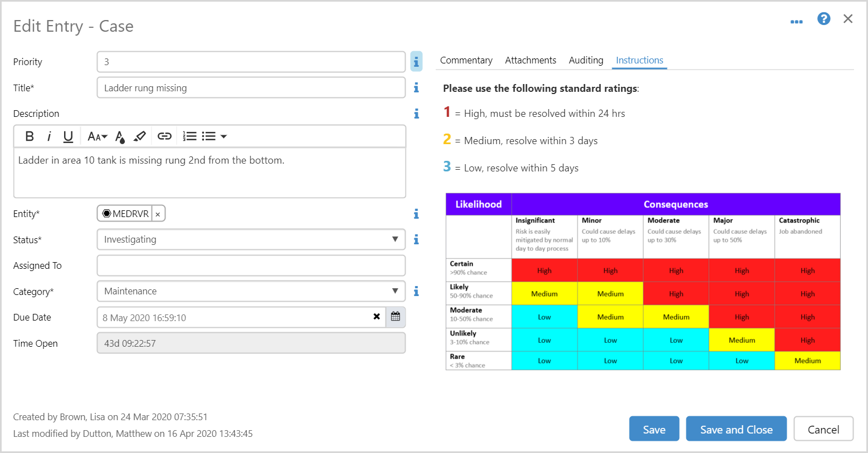Insert a numbered list in description

point(189,136)
